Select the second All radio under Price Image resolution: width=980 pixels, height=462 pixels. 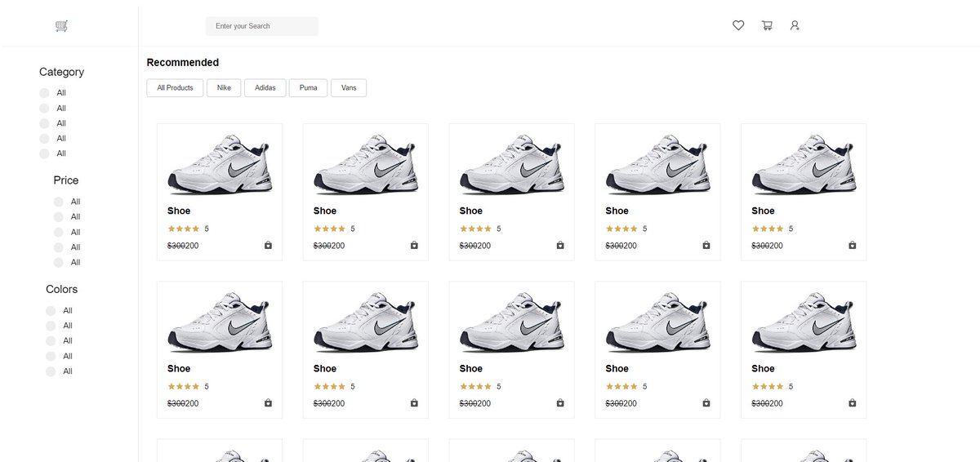[x=59, y=217]
